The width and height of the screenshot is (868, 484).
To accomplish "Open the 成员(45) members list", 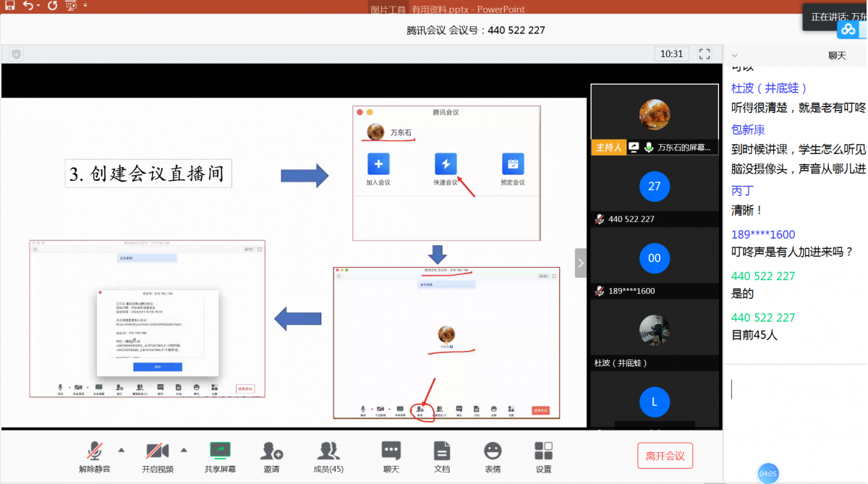I will pyautogui.click(x=328, y=457).
